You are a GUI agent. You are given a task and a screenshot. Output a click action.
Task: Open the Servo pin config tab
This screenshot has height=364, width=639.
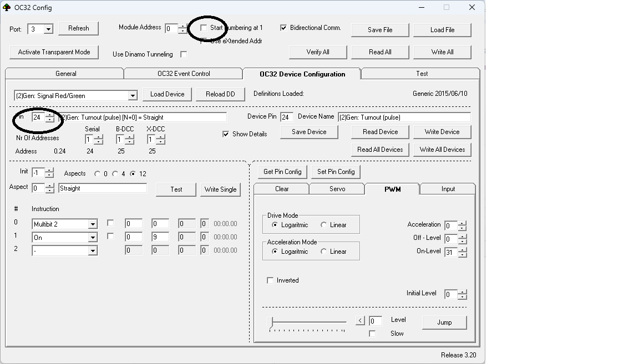337,189
